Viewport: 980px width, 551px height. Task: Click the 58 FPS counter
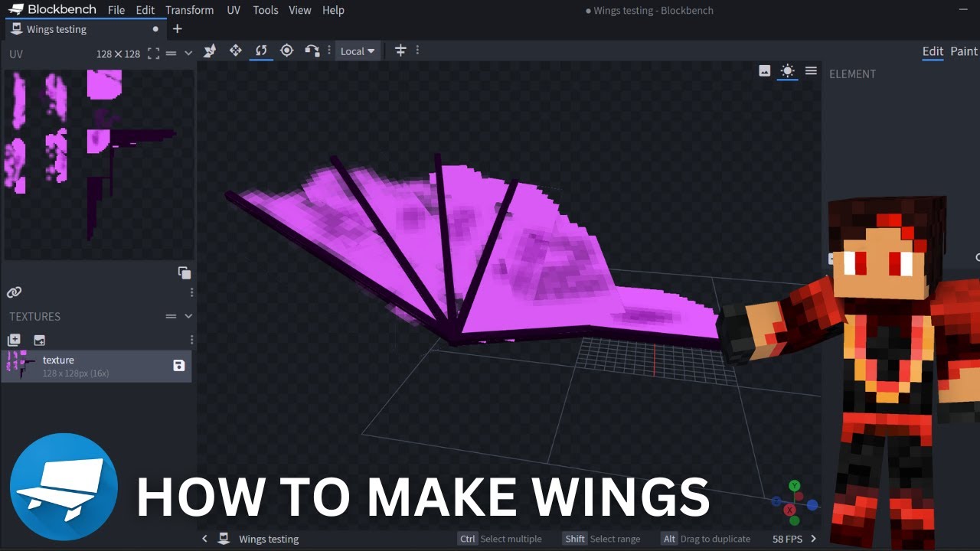point(787,539)
